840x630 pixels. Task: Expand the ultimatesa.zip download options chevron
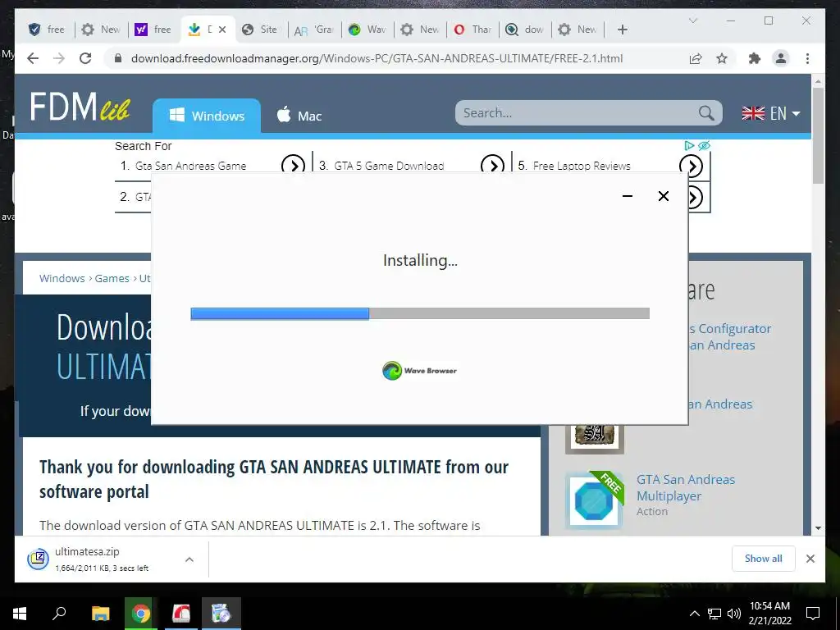pos(189,559)
